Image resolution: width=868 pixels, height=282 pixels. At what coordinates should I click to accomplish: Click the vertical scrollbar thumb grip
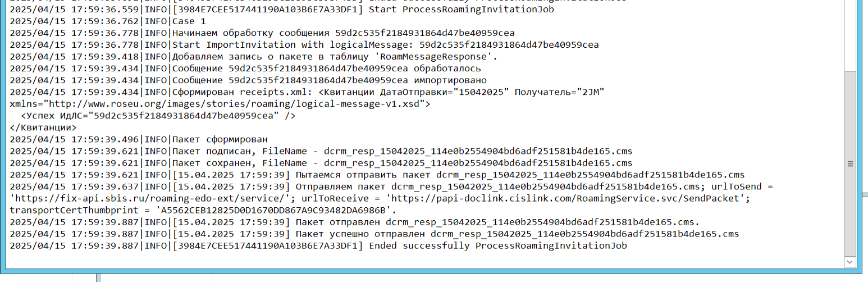[x=850, y=163]
